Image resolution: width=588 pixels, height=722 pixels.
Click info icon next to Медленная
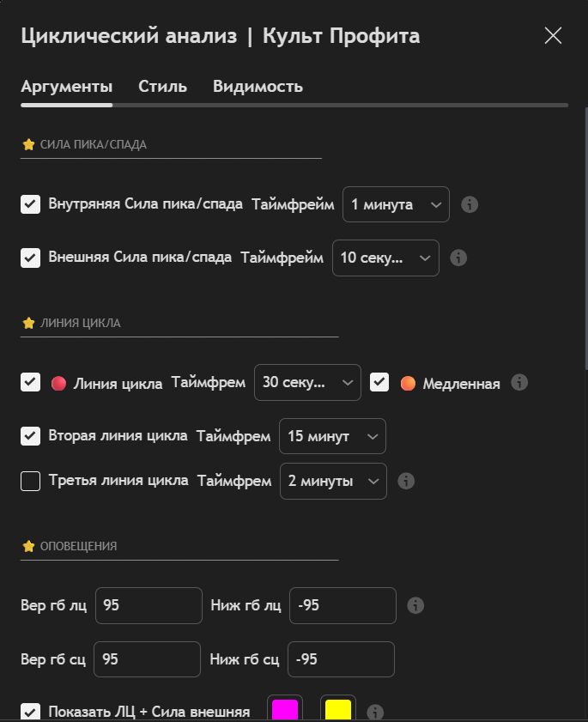[518, 383]
